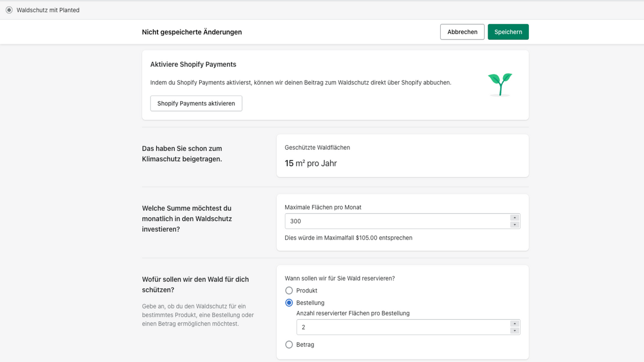
Task: Select the Produkt radio option
Action: click(x=289, y=291)
